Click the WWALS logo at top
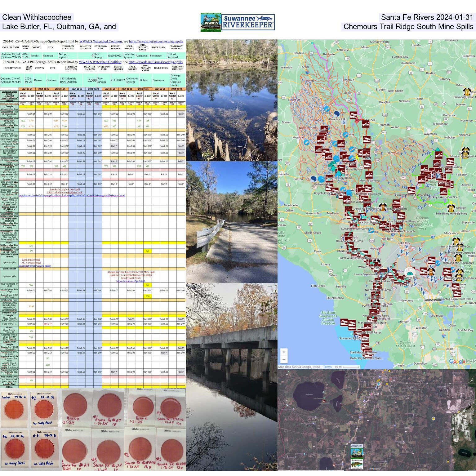 click(211, 22)
